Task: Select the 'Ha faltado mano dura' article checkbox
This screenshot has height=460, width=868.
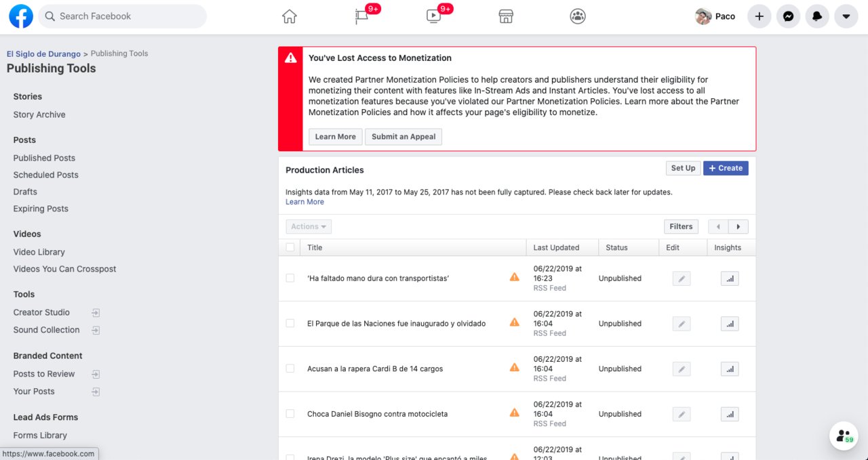Action: coord(290,278)
